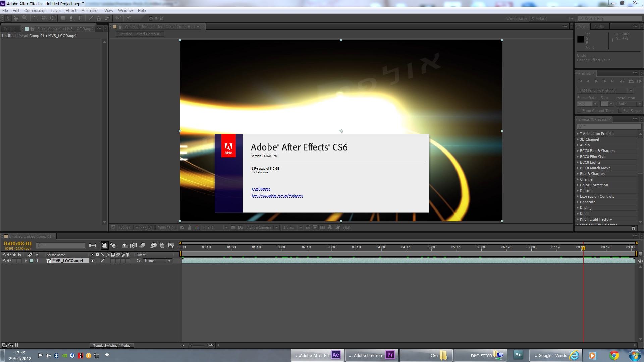
Task: Expand the Color Correction effects category
Action: click(x=578, y=185)
